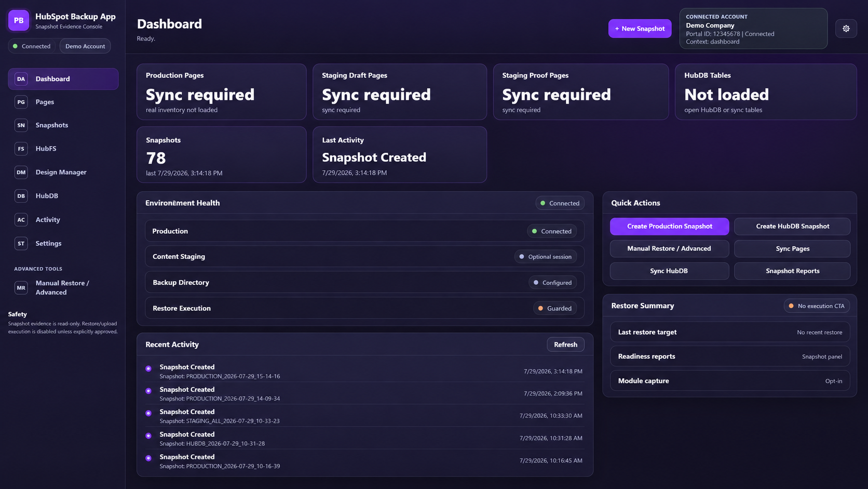Viewport: 868px width, 489px height.
Task: Click Create Production Snapshot
Action: pyautogui.click(x=669, y=226)
